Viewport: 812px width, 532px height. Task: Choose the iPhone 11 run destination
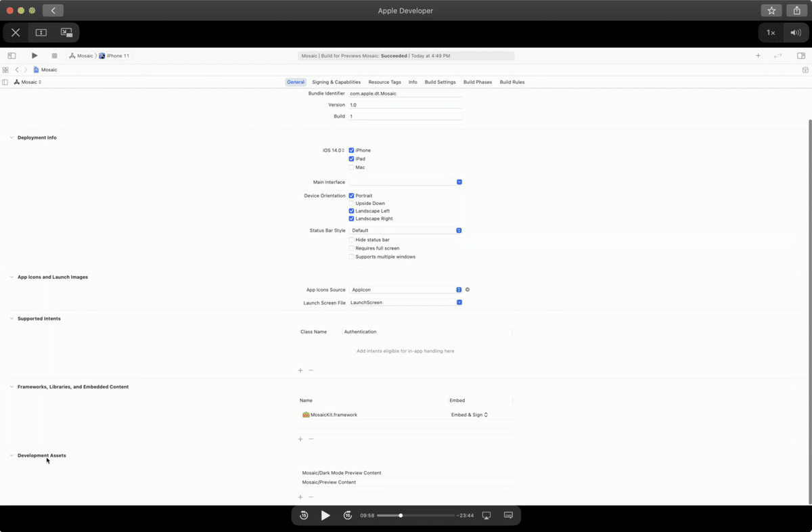pyautogui.click(x=114, y=56)
